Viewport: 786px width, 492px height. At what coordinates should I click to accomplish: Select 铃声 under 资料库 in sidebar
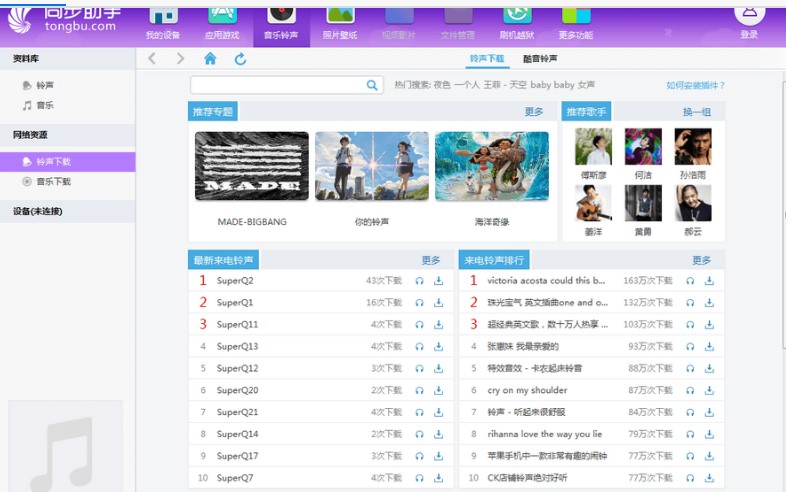[x=45, y=86]
